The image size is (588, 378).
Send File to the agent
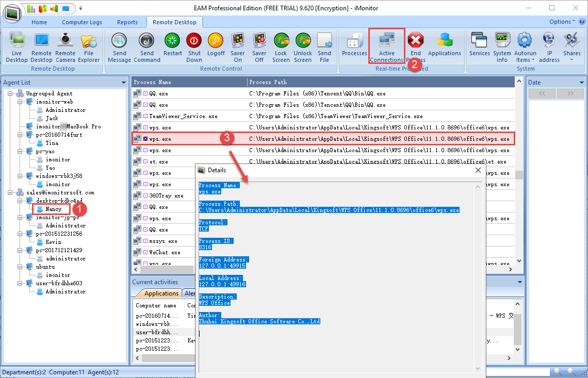pyautogui.click(x=324, y=47)
